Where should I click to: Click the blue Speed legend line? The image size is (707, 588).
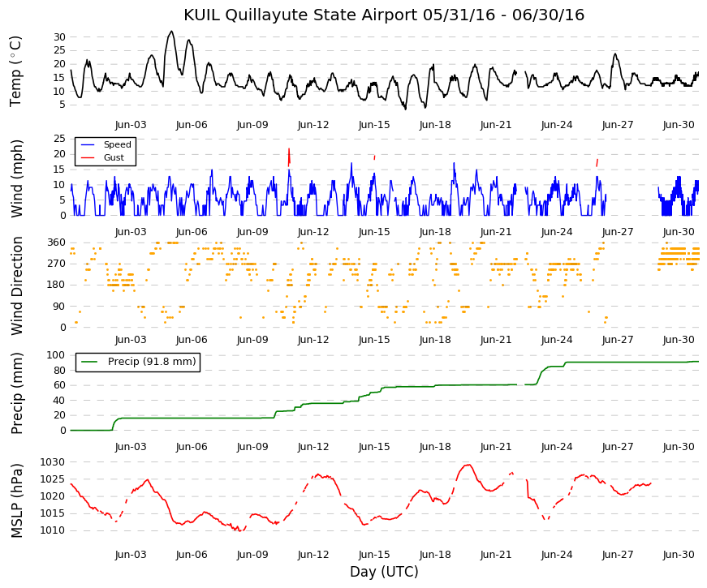pos(88,144)
